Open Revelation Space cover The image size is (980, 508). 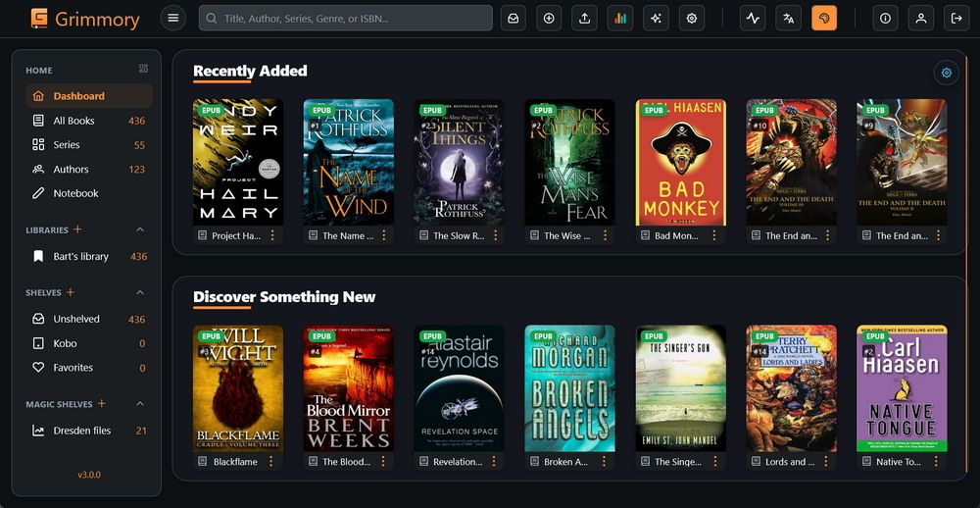[x=460, y=388]
